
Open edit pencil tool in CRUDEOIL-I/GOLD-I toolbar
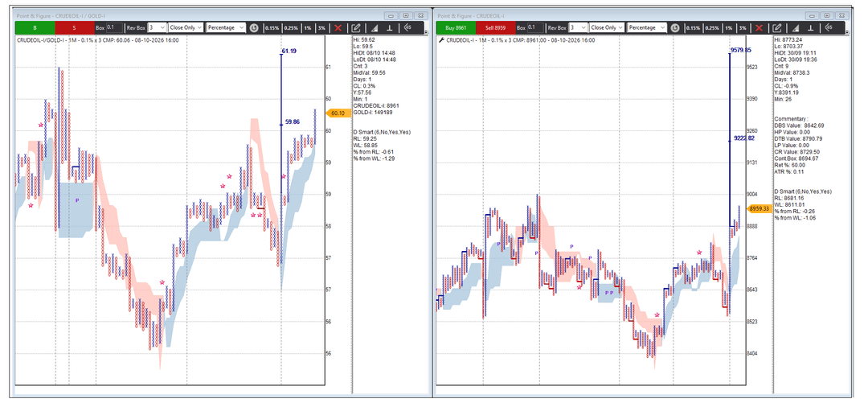[356, 27]
